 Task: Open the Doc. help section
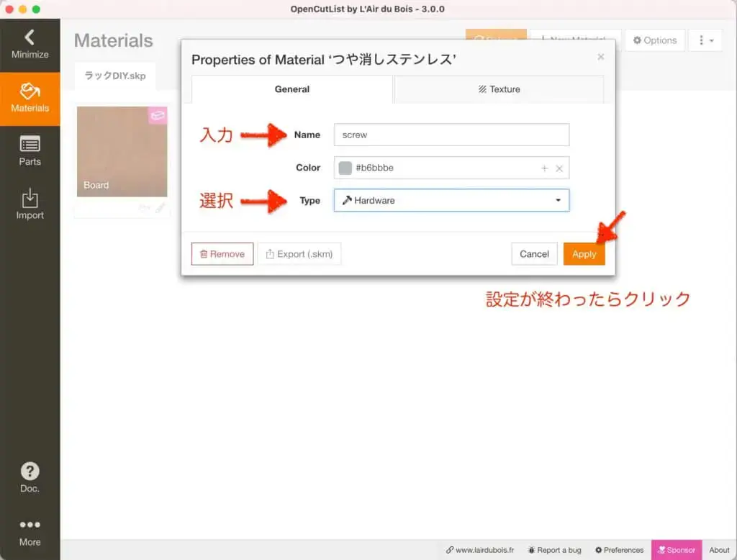(x=30, y=478)
